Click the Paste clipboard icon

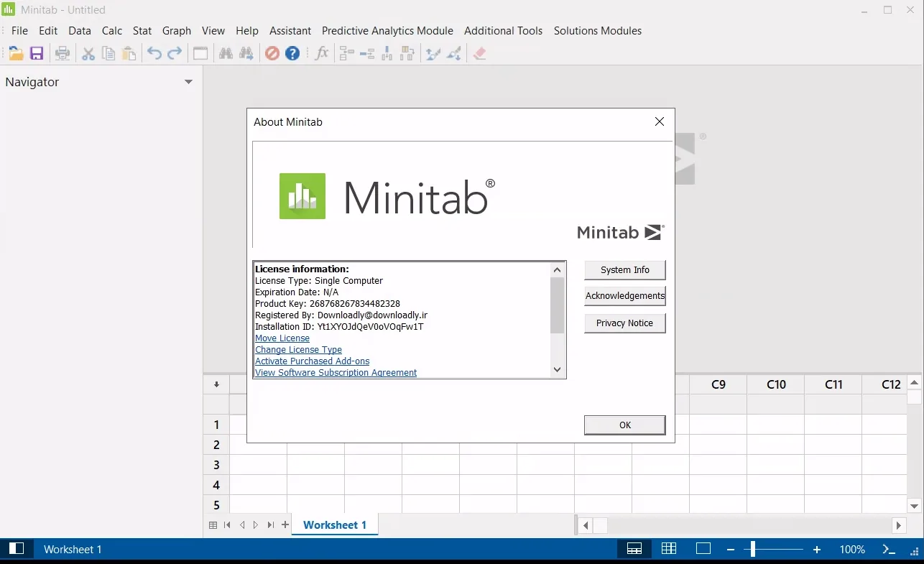[129, 53]
